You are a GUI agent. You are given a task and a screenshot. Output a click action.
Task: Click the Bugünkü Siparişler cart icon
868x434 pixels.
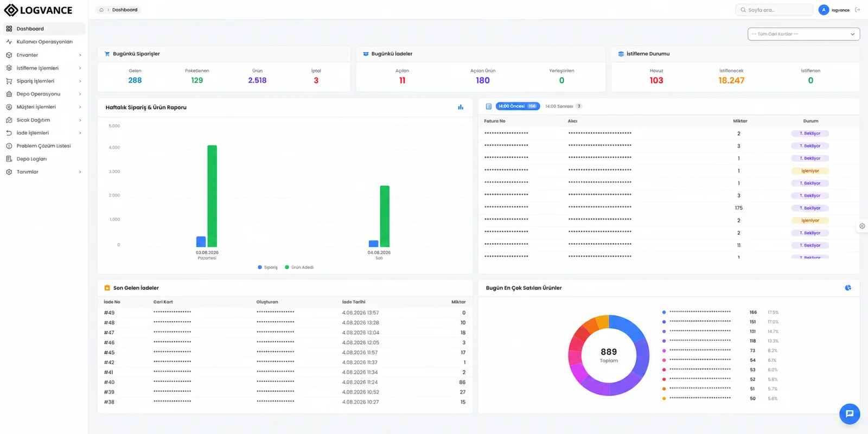(107, 54)
